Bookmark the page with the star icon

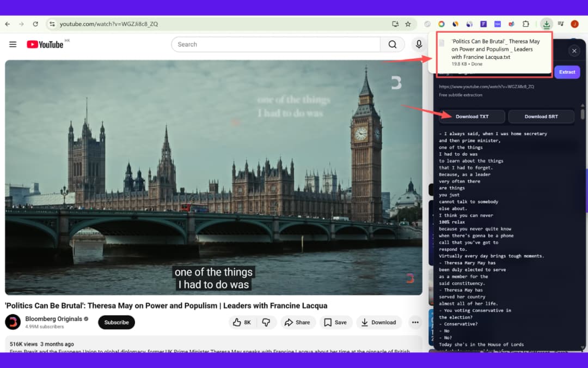408,24
